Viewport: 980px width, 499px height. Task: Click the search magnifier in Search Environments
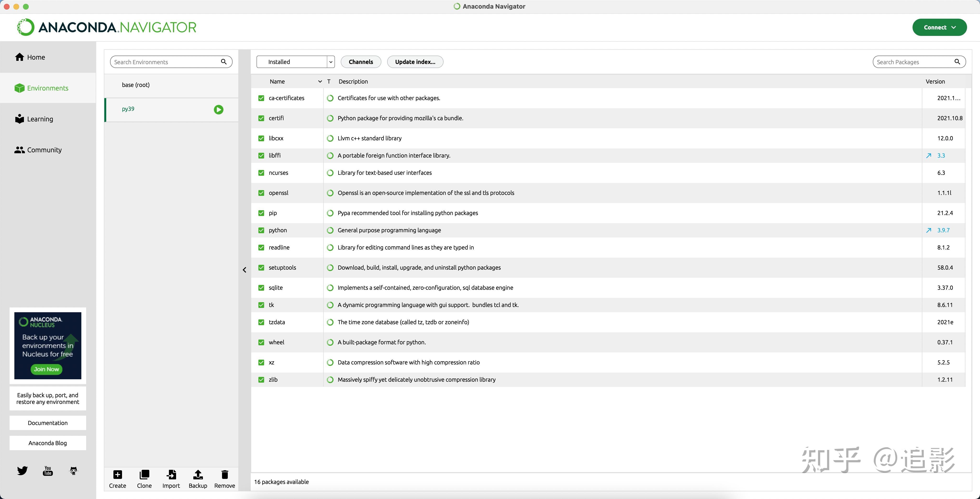(x=224, y=62)
